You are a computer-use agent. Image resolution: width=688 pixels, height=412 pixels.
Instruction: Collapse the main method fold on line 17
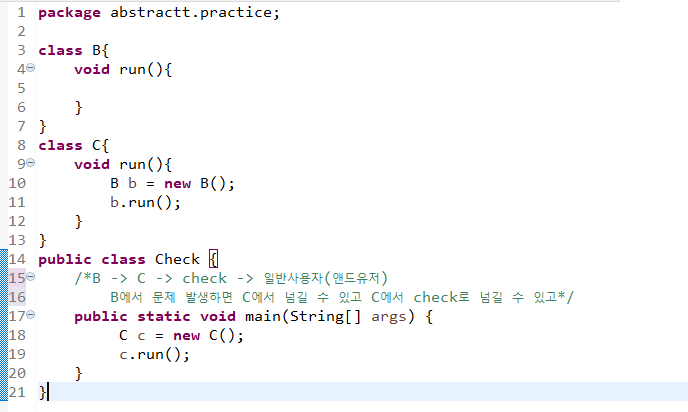30,315
